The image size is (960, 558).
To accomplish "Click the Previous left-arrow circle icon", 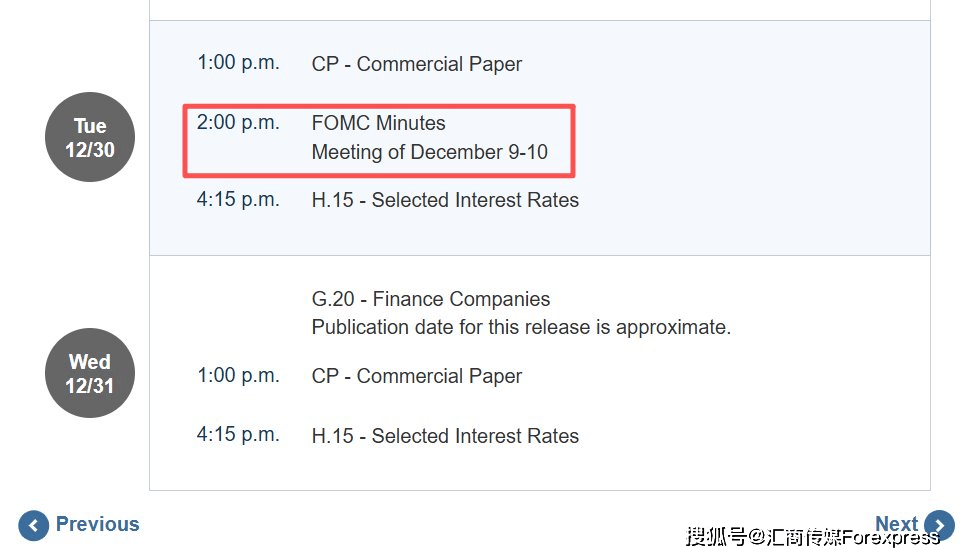I will [33, 526].
